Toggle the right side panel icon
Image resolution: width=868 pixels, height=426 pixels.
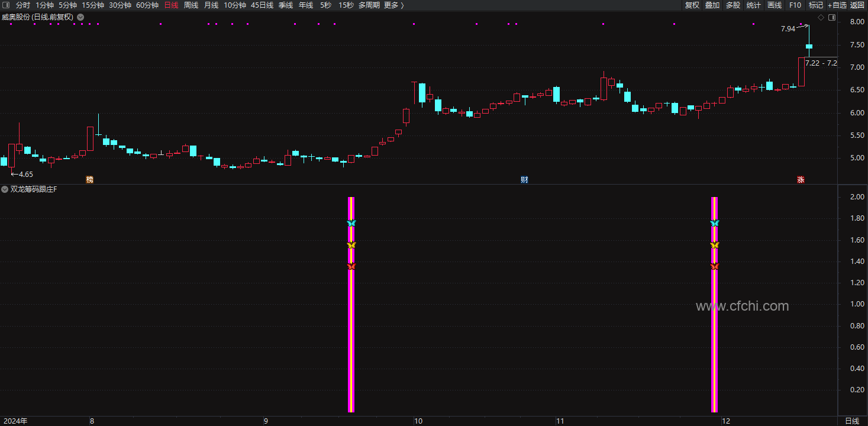pos(832,18)
